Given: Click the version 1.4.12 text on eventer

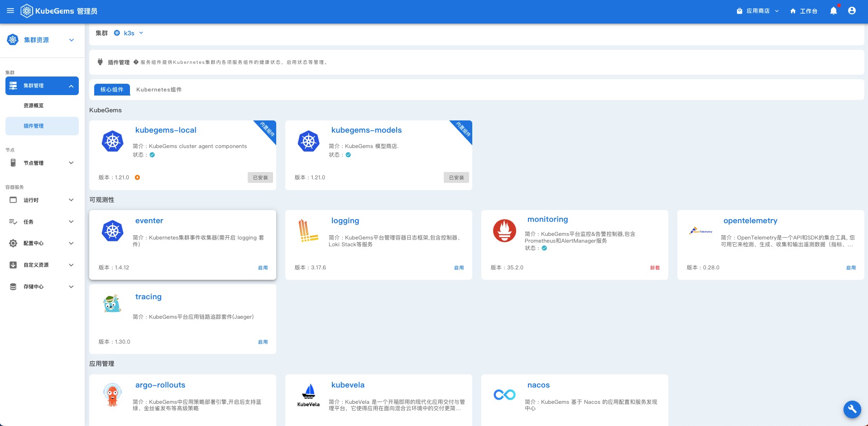Looking at the screenshot, I should coord(114,268).
